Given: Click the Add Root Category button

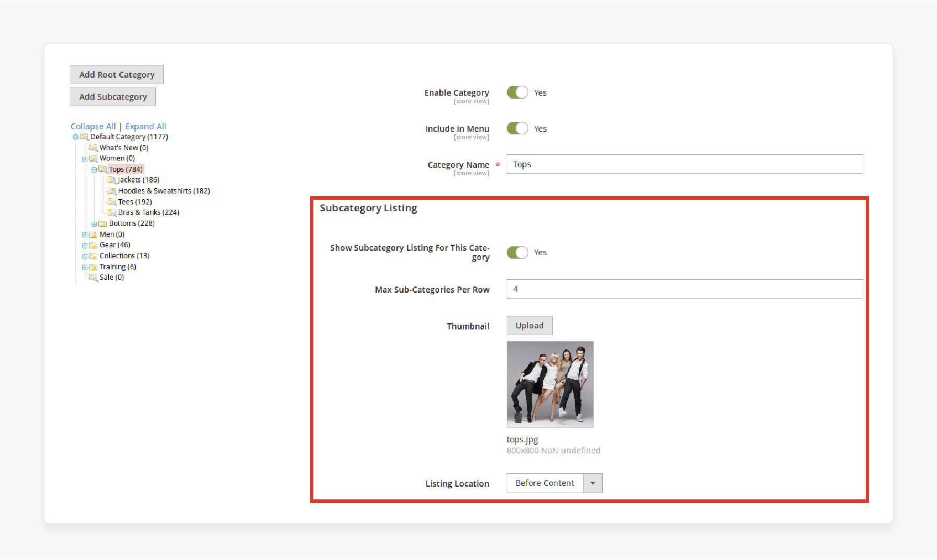Looking at the screenshot, I should [117, 75].
